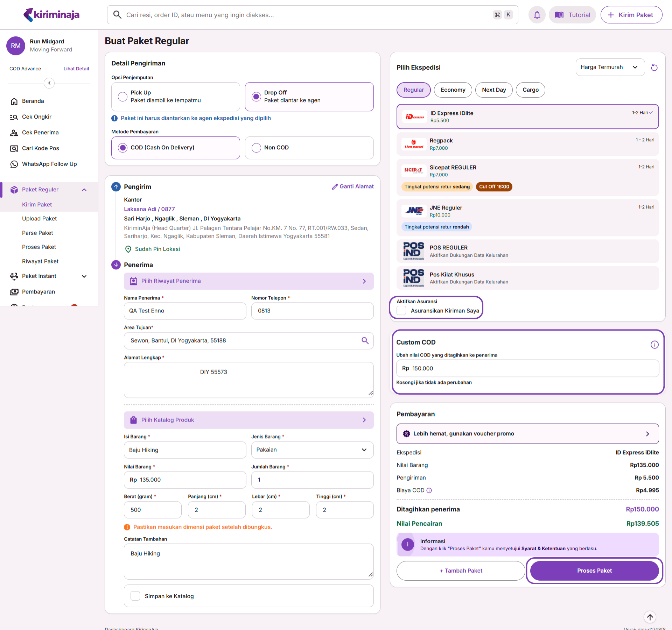The image size is (672, 630).
Task: Click the Proses Paket button
Action: point(594,571)
